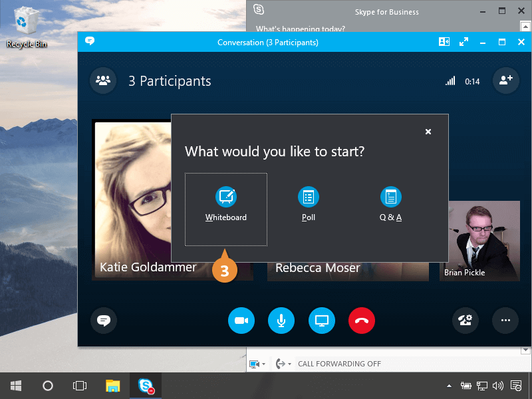Open the instant message chat bubble
The width and height of the screenshot is (532, 399).
tap(103, 321)
